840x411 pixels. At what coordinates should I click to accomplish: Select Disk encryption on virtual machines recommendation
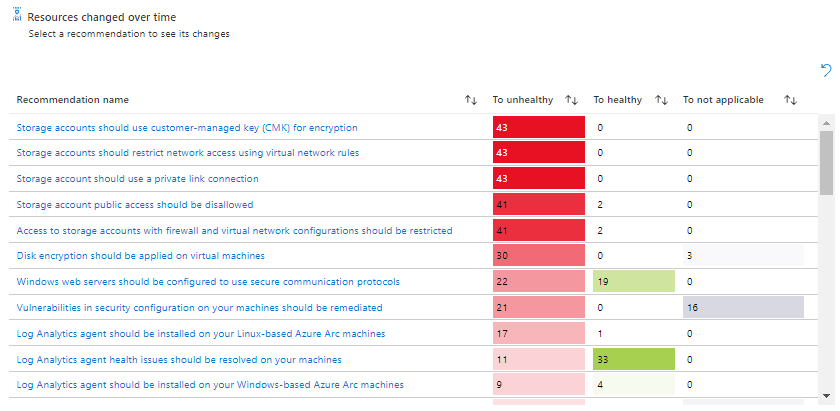[x=141, y=256]
